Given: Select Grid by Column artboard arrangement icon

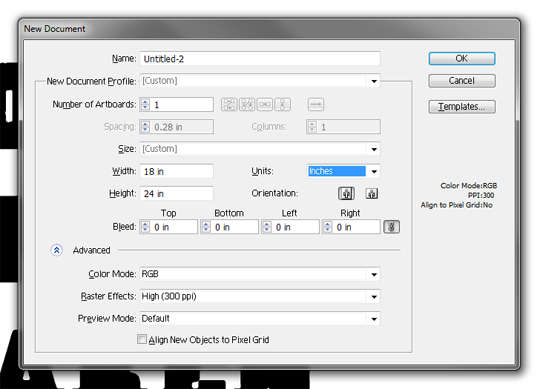Looking at the screenshot, I should coord(247,104).
